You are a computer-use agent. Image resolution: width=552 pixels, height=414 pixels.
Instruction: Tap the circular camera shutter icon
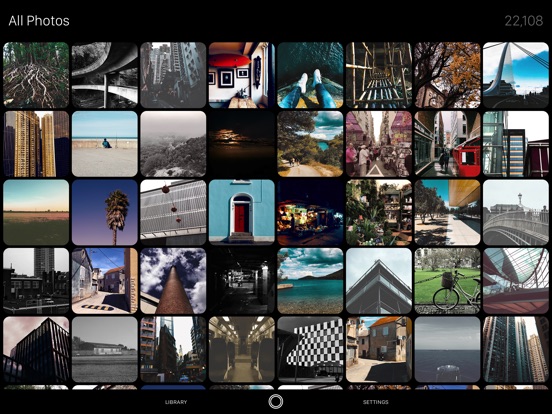point(276,401)
